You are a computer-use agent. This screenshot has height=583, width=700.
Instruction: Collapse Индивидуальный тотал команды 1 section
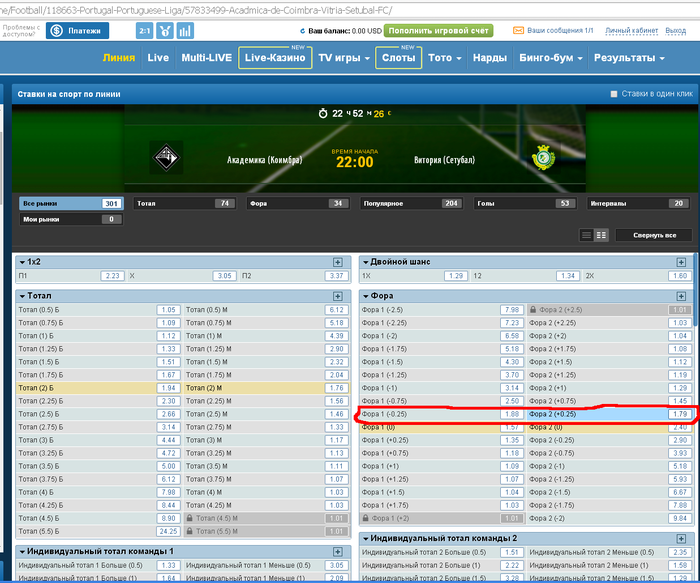22,552
